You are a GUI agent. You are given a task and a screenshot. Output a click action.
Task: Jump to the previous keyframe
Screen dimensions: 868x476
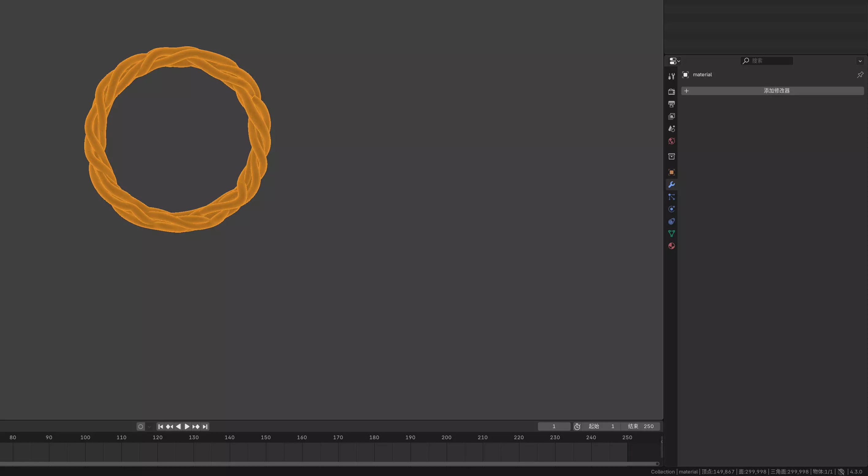click(169, 426)
